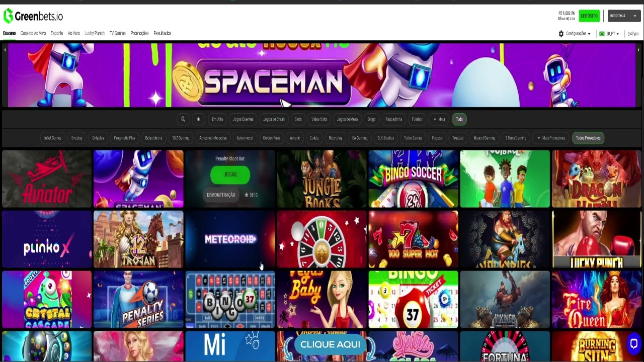Open the Dragon Hatch game thumbnail
Viewport: 644px width, 362px height.
pyautogui.click(x=597, y=179)
